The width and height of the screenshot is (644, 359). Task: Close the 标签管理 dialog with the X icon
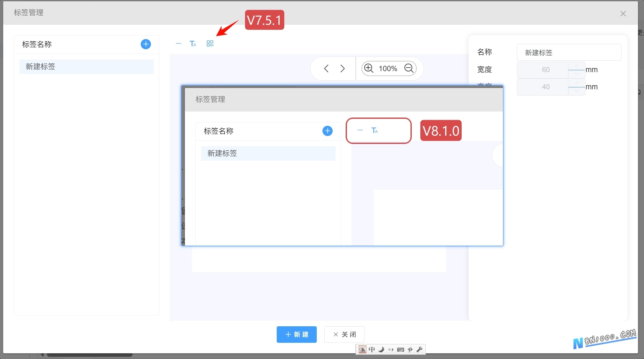pyautogui.click(x=623, y=14)
